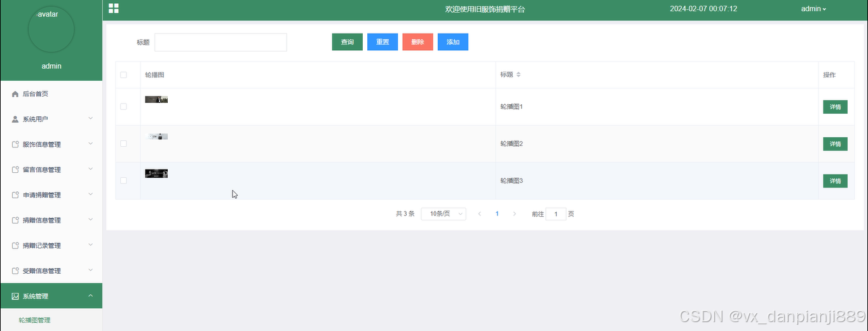Open 后台首页 in the sidebar

tap(51, 94)
